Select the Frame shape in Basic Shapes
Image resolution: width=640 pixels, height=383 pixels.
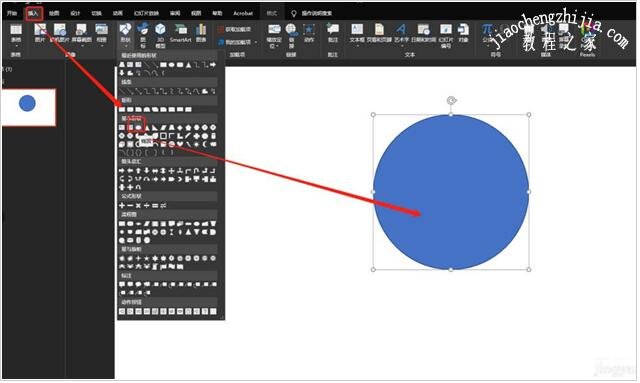point(163,136)
